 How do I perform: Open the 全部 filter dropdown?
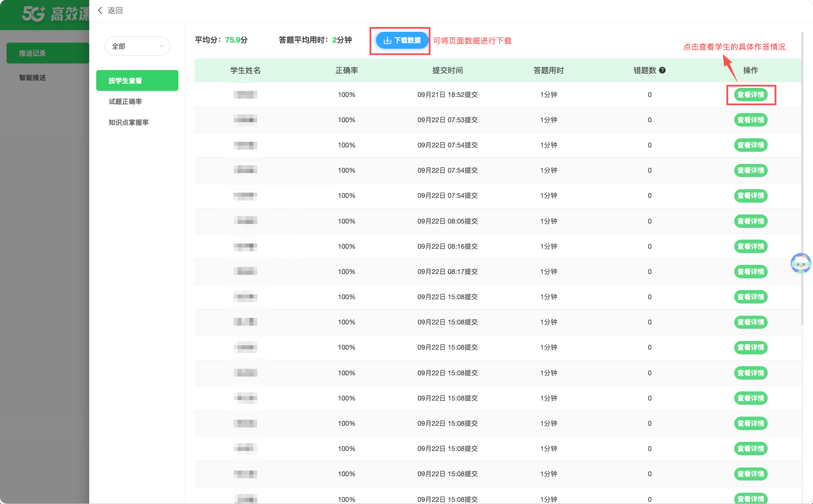pyautogui.click(x=138, y=46)
